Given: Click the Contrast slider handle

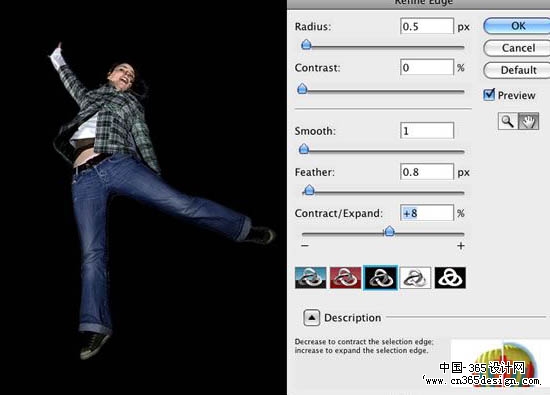Looking at the screenshot, I should [302, 89].
